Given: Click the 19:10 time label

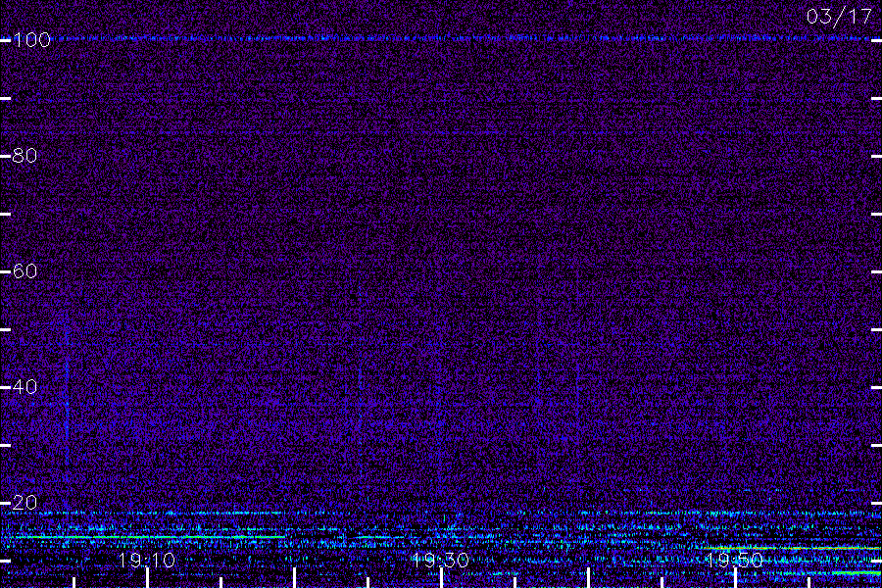Looking at the screenshot, I should (147, 561).
